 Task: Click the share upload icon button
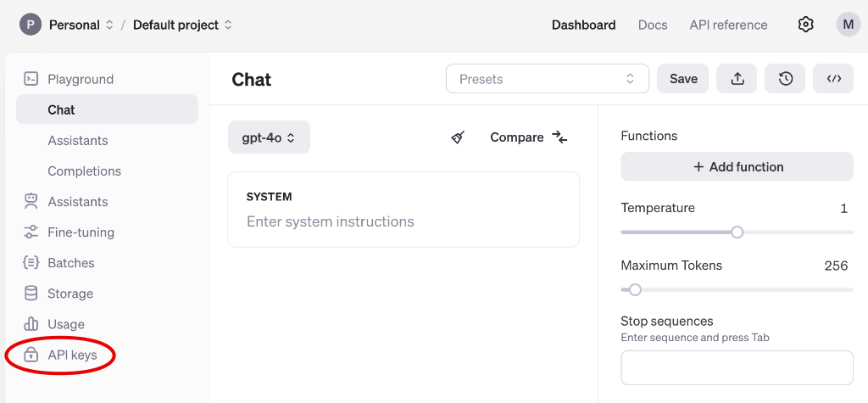[x=737, y=79]
